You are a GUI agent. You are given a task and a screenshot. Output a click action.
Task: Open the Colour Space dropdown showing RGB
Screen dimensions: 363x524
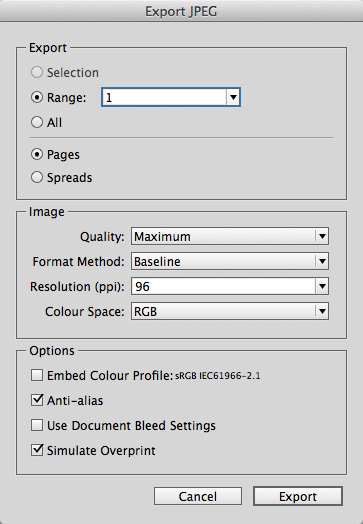pos(230,311)
